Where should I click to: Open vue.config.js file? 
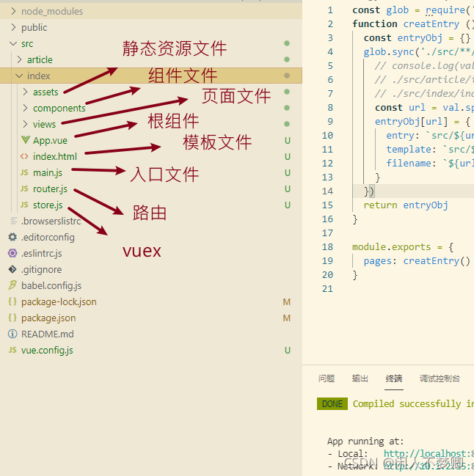coord(47,351)
